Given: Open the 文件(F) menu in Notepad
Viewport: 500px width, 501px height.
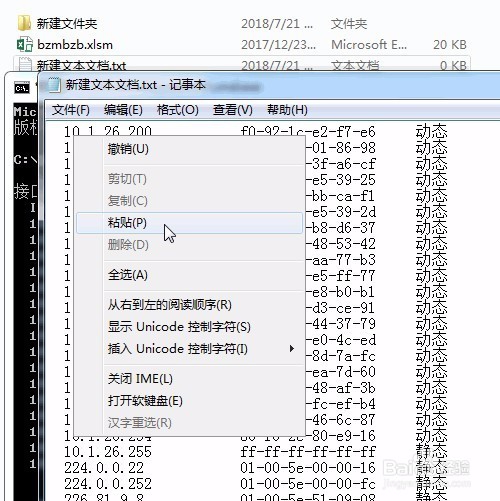Looking at the screenshot, I should [71, 110].
